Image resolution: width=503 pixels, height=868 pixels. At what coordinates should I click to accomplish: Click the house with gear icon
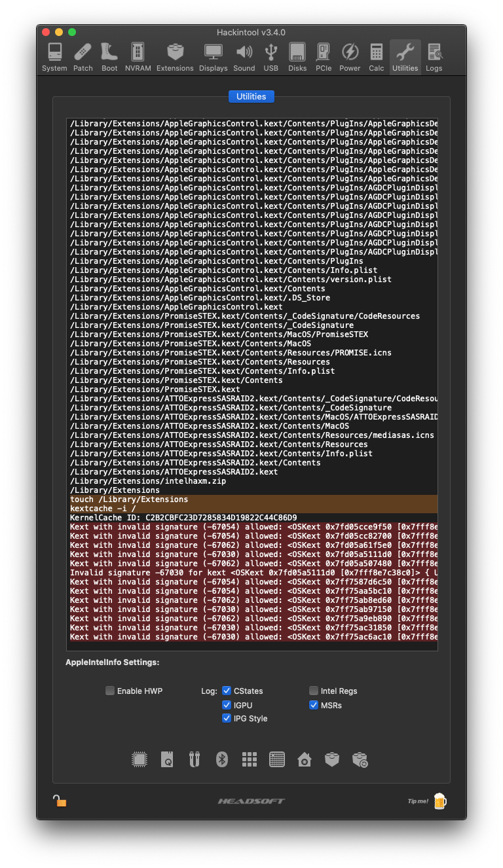pos(305,759)
